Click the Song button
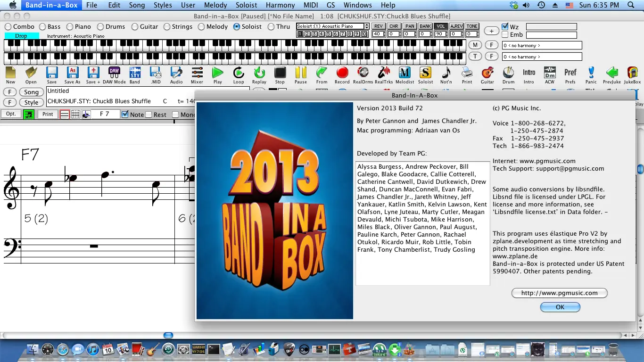644x362 pixels. tap(32, 92)
